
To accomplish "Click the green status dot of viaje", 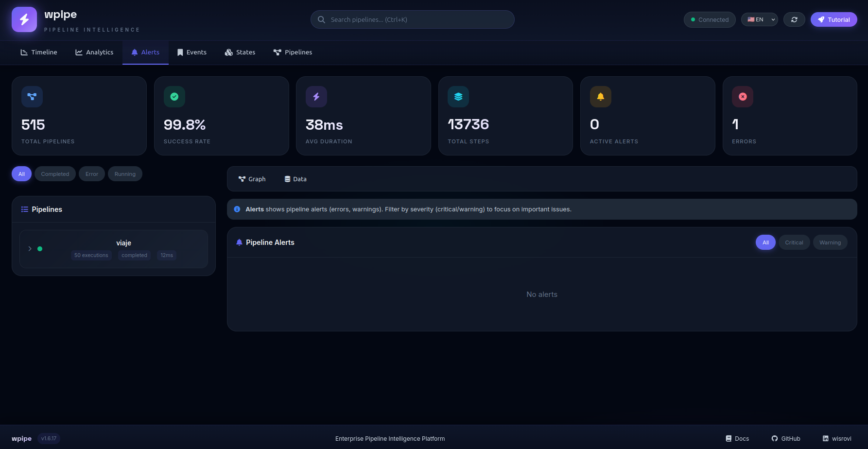I will coord(40,249).
